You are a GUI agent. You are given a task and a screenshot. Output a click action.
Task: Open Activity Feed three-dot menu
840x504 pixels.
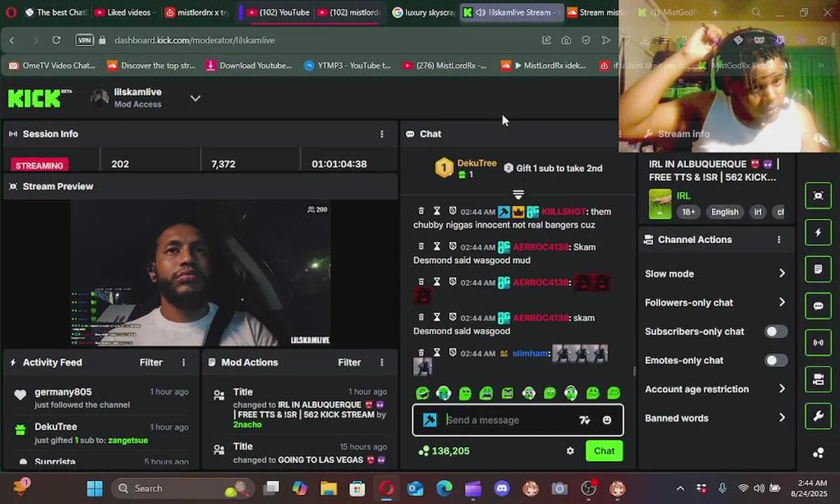[184, 363]
